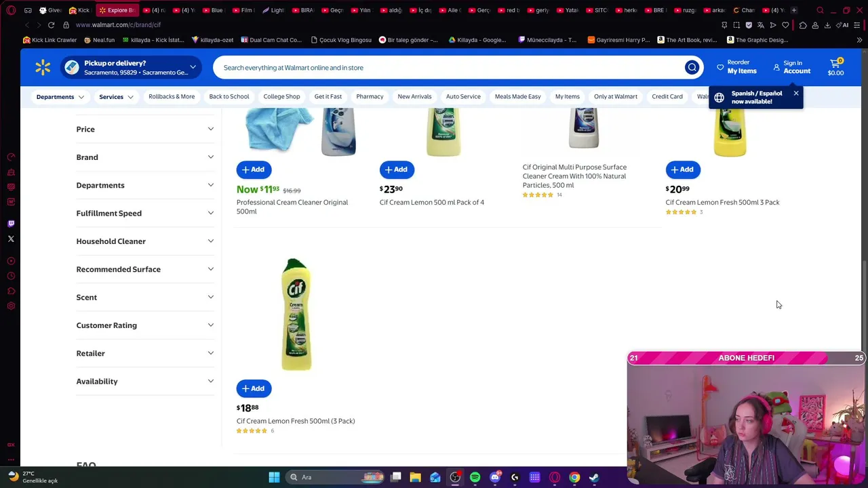Open Opera GX icon on the taskbar
The width and height of the screenshot is (868, 488).
(x=555, y=477)
